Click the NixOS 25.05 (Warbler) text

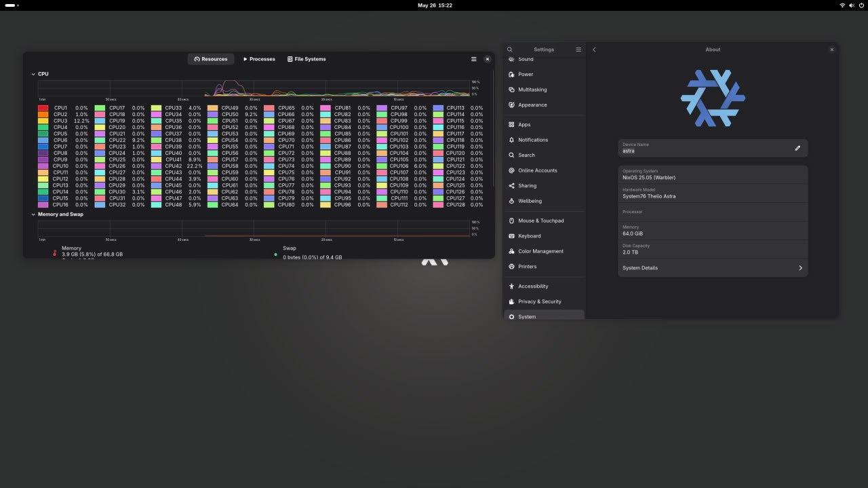(649, 178)
